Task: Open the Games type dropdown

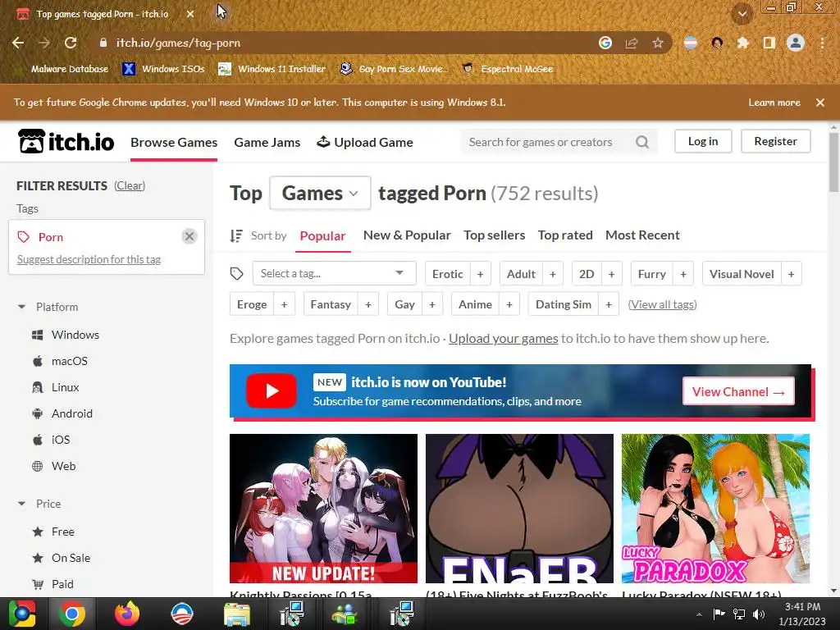Action: [x=321, y=193]
